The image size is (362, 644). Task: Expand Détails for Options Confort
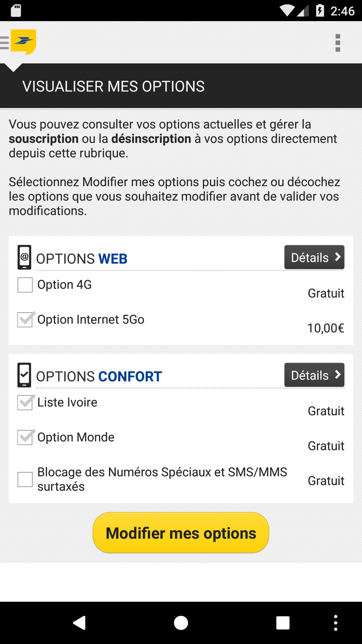tap(314, 375)
